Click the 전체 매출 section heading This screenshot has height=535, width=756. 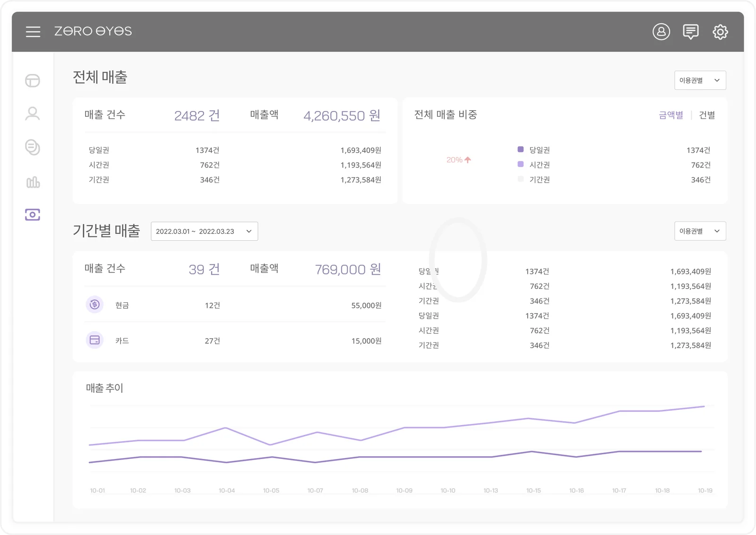coord(100,77)
